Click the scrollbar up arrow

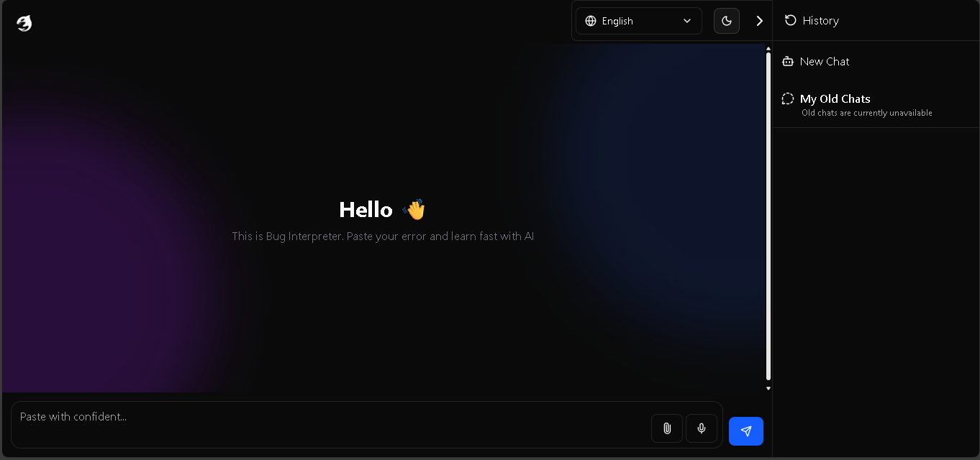click(x=768, y=47)
